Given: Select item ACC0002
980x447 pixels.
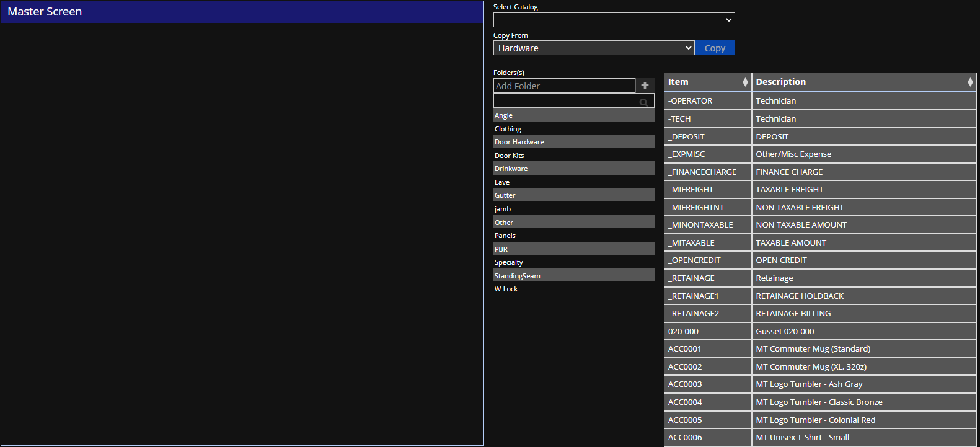Looking at the screenshot, I should pyautogui.click(x=708, y=366).
